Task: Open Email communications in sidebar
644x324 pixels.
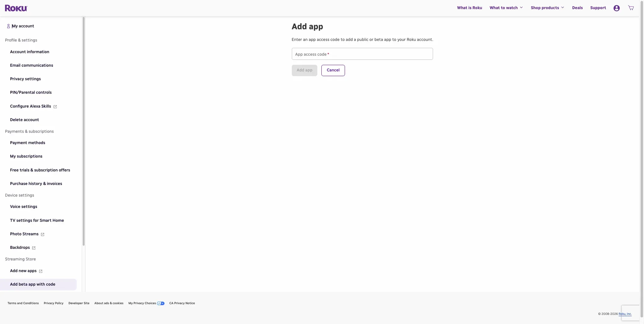Action: click(x=31, y=65)
